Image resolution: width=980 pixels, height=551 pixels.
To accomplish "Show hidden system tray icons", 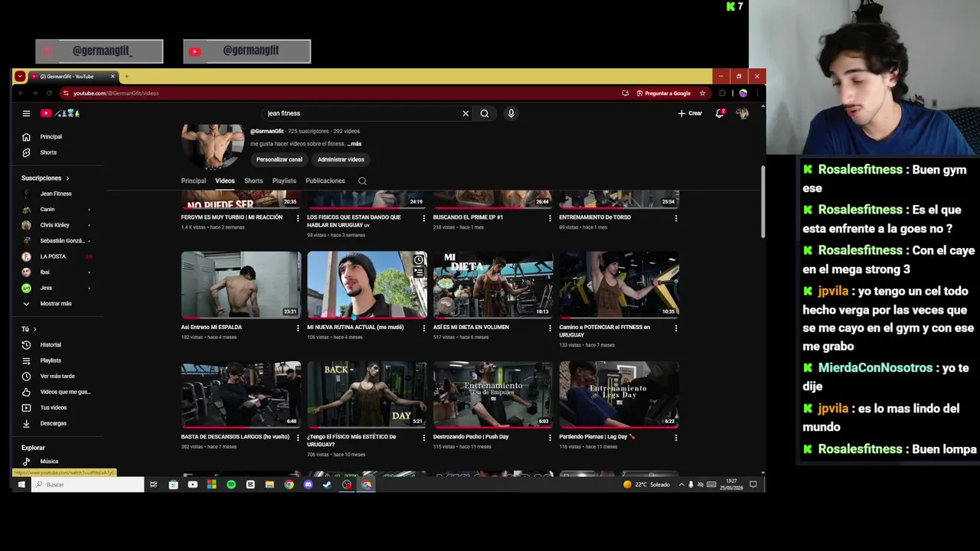I will point(681,484).
